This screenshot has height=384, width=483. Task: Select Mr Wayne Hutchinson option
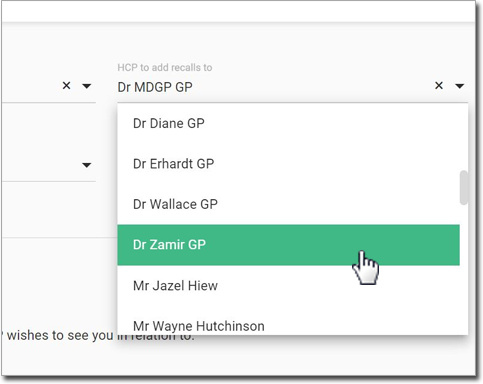tap(288, 322)
